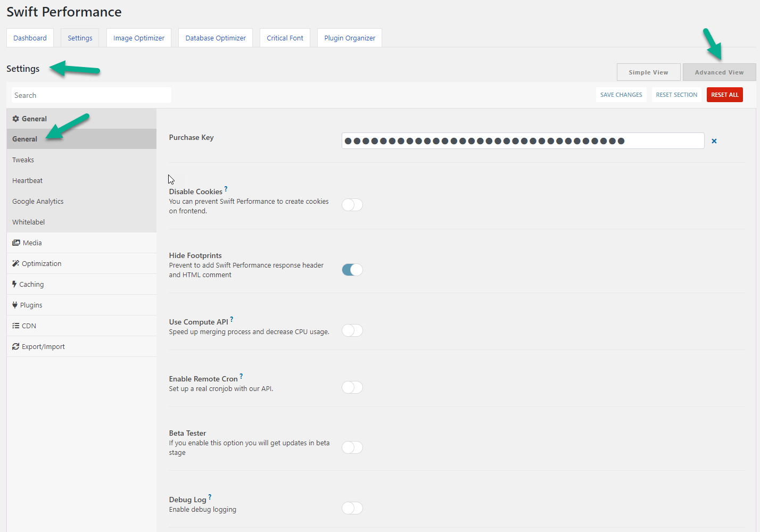760x532 pixels.
Task: Open the Whitelabel settings sub-item
Action: tap(81, 222)
